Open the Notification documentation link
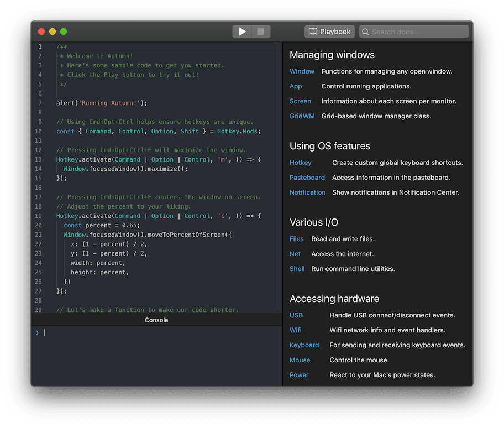504x427 pixels. click(307, 192)
